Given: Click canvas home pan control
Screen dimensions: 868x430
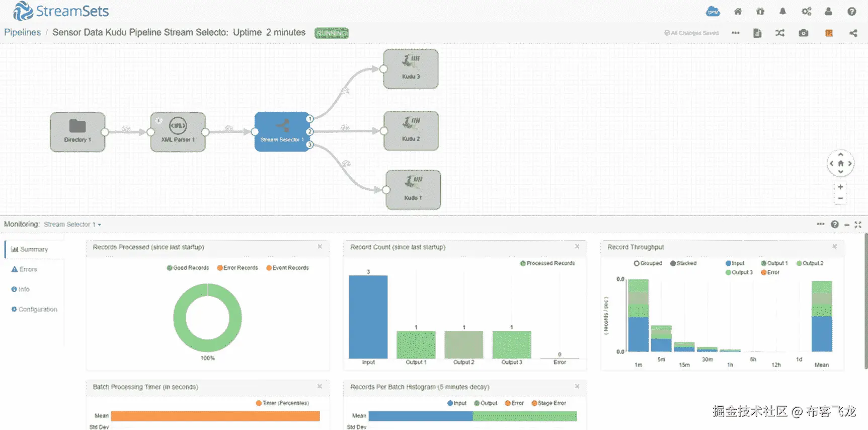Looking at the screenshot, I should point(840,163).
